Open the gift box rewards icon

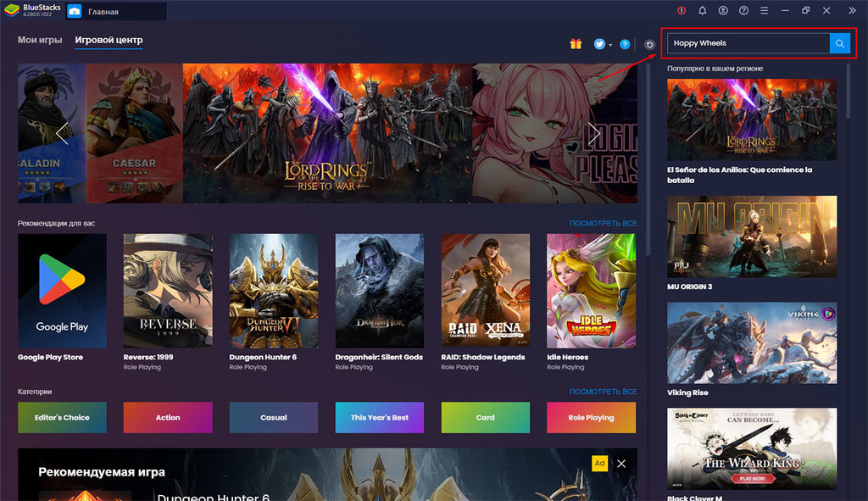coord(576,44)
